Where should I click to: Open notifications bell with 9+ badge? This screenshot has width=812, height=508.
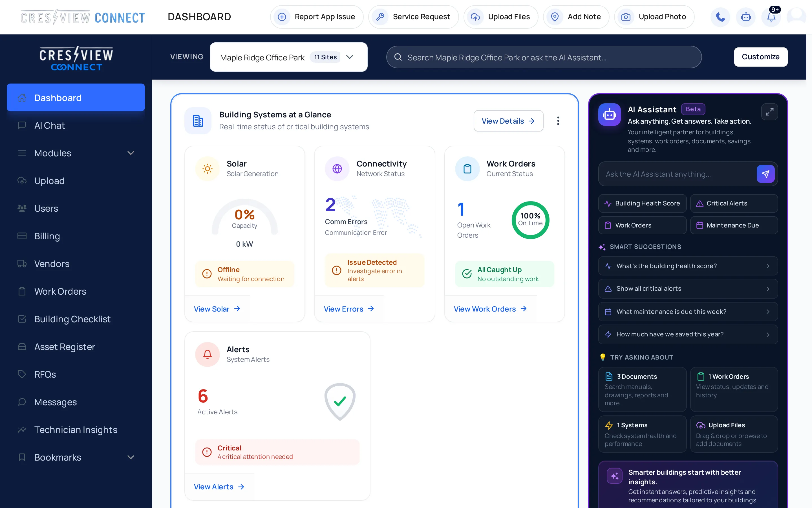pos(771,17)
